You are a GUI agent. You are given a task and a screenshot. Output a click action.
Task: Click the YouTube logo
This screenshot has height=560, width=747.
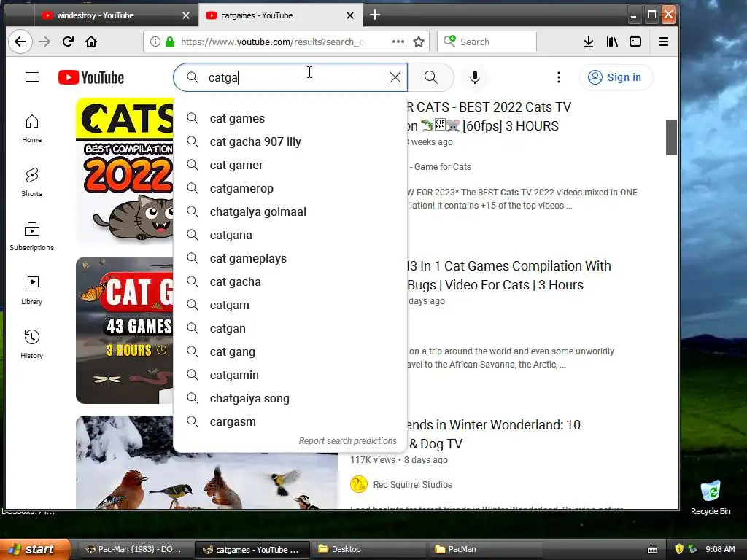click(91, 77)
